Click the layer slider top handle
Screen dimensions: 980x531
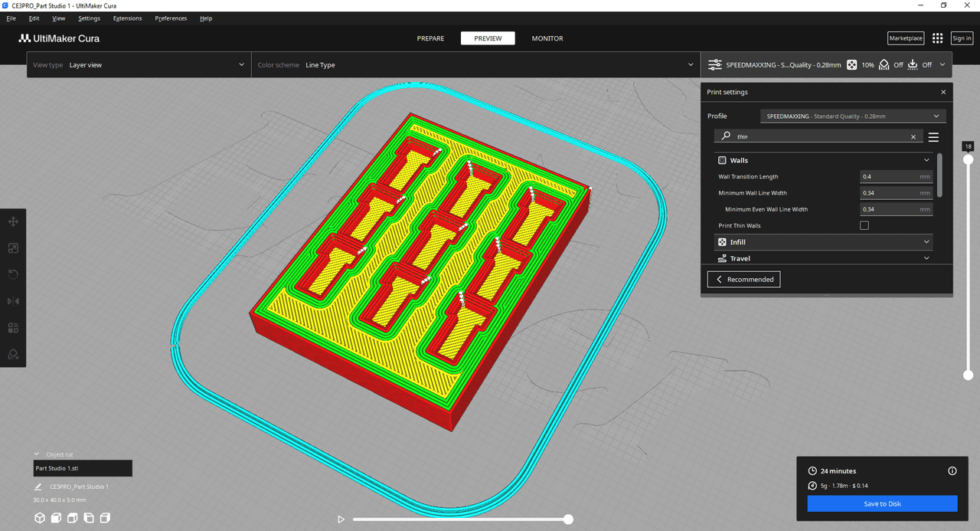[969, 159]
